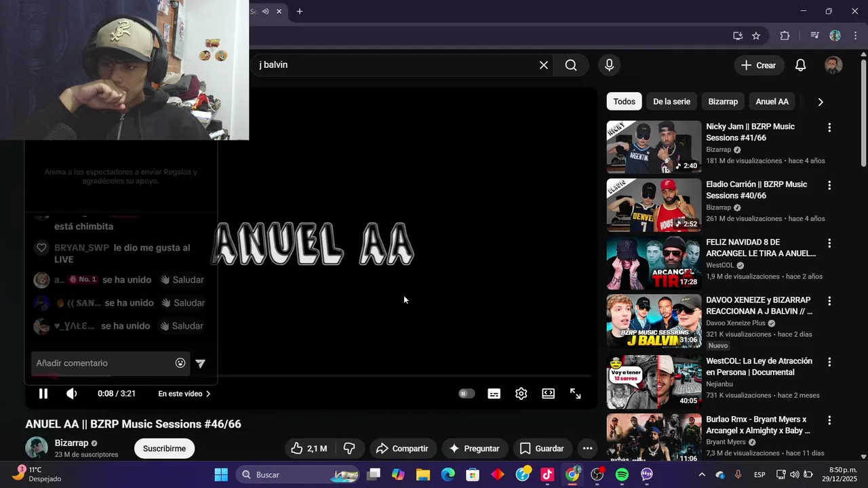Pause the video with the player's pause button
This screenshot has width=868, height=488.
tap(43, 394)
